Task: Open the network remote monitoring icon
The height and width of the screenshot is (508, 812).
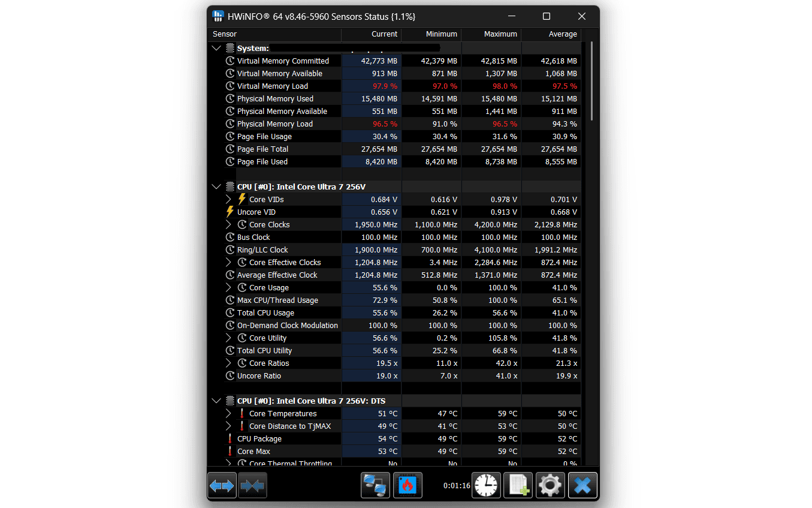Action: tap(376, 485)
